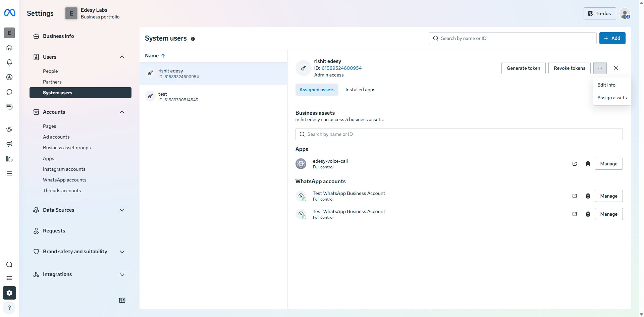Open the chat bubble messaging icon
Image resolution: width=644 pixels, height=317 pixels.
point(9,92)
